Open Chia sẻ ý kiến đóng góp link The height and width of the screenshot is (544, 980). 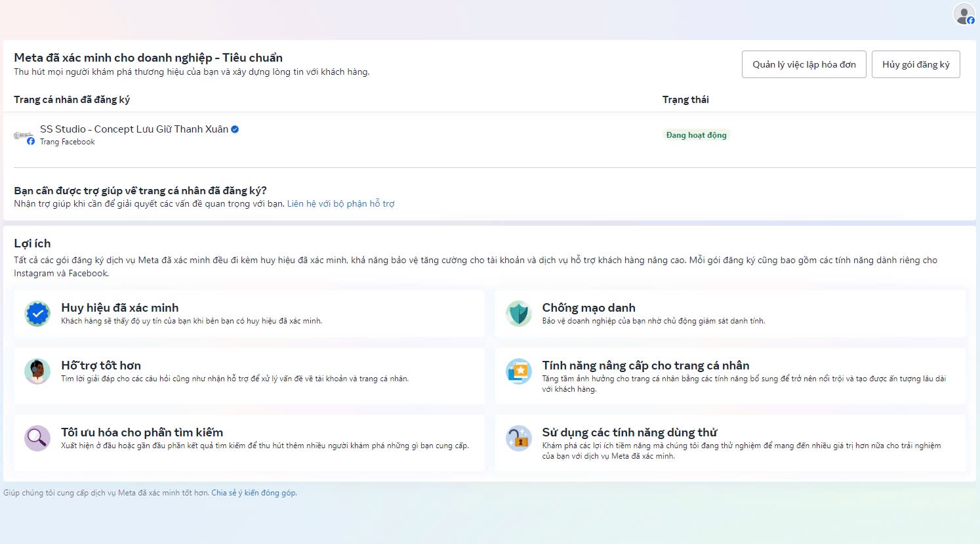tap(254, 493)
